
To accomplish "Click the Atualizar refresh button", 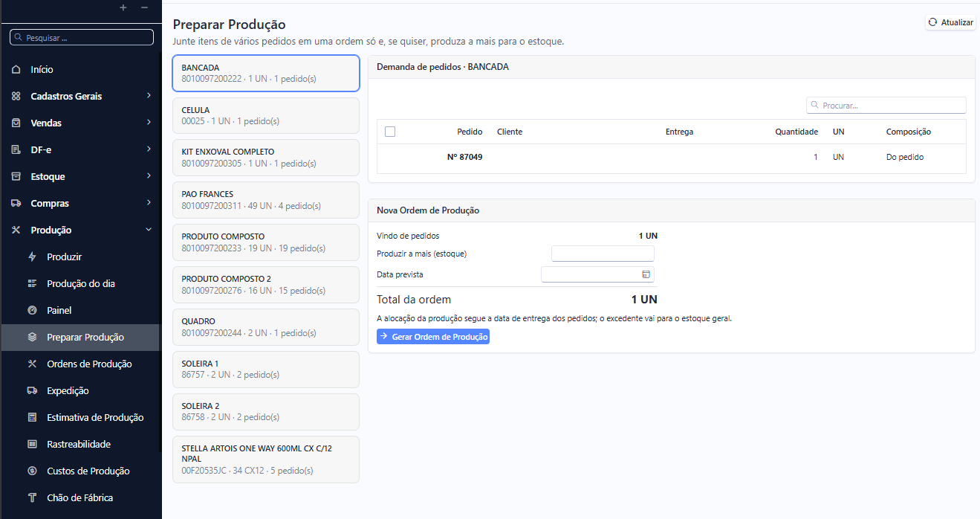I will click(950, 22).
